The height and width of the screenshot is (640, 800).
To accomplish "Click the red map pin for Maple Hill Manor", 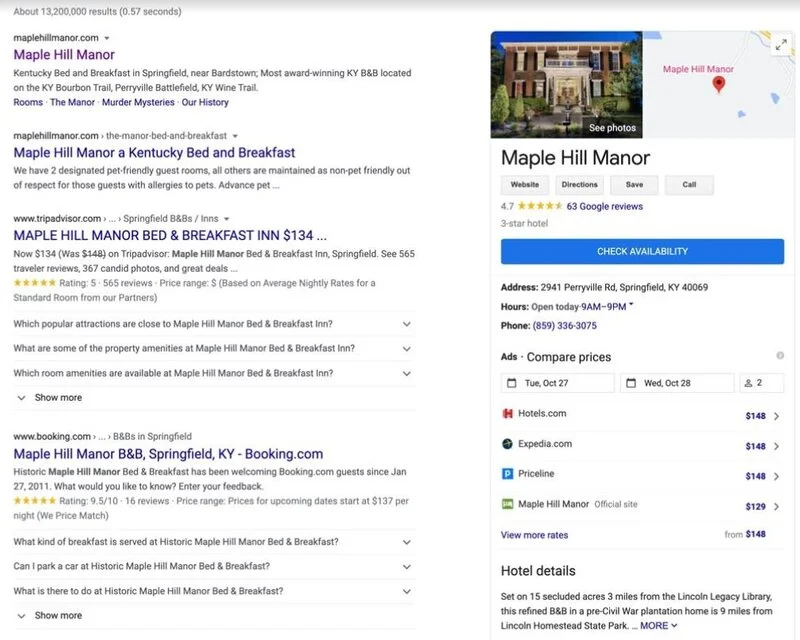I will (x=720, y=84).
